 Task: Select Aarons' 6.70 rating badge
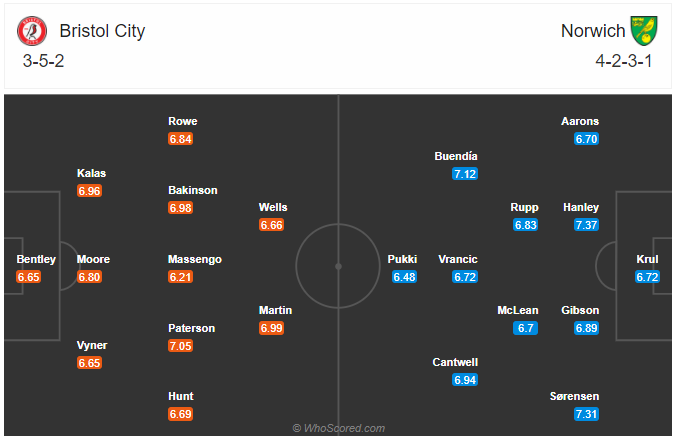pos(586,139)
